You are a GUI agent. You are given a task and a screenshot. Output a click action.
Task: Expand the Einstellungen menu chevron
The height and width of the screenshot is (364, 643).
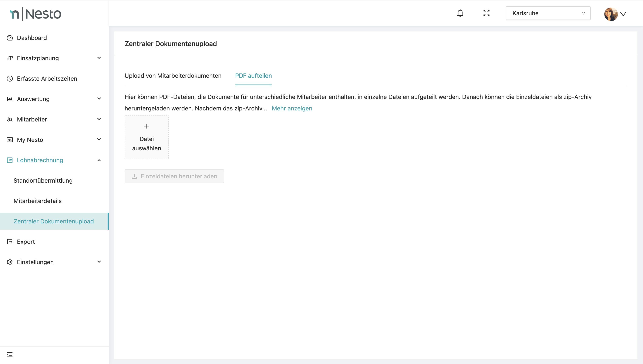pos(99,262)
